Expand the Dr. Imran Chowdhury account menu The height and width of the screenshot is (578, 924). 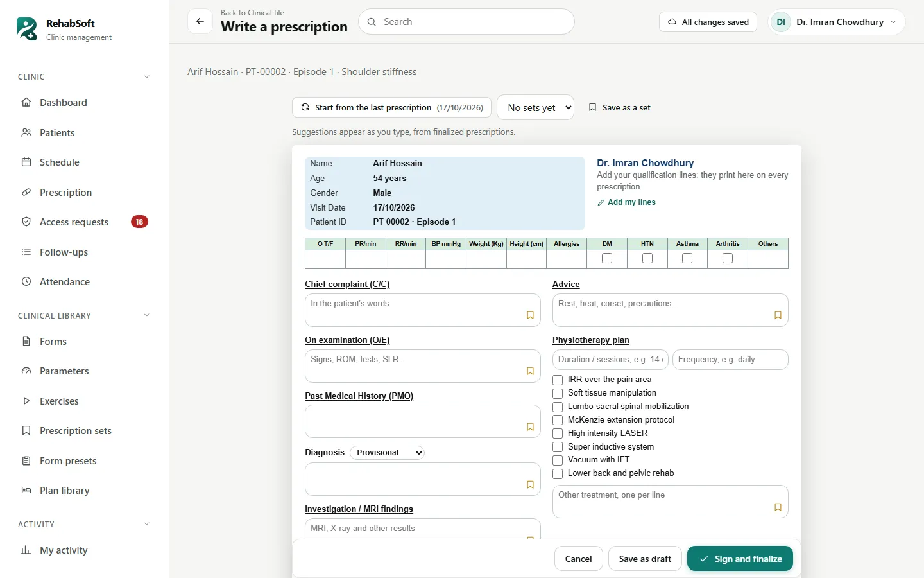pos(837,22)
